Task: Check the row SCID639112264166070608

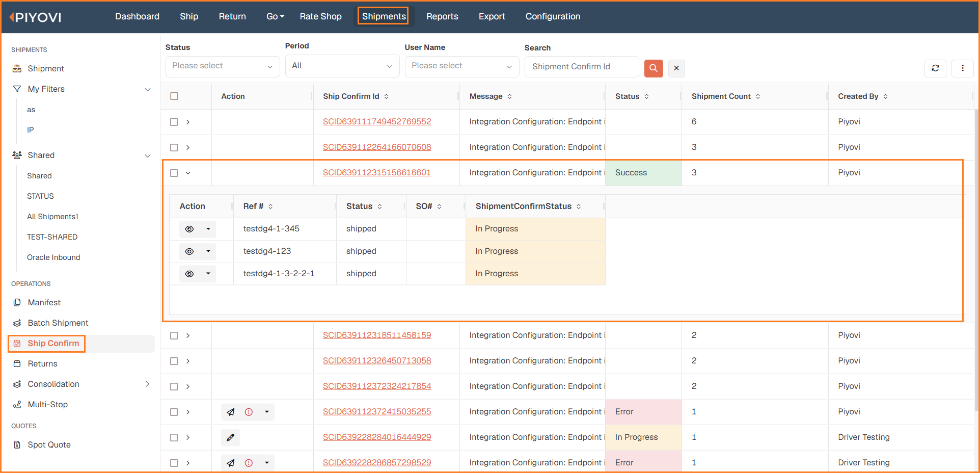Action: [174, 147]
